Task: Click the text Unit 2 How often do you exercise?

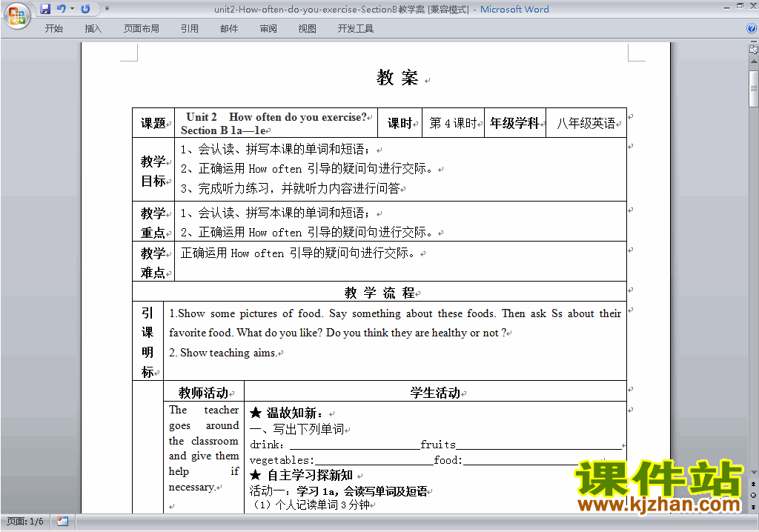Action: pyautogui.click(x=276, y=117)
